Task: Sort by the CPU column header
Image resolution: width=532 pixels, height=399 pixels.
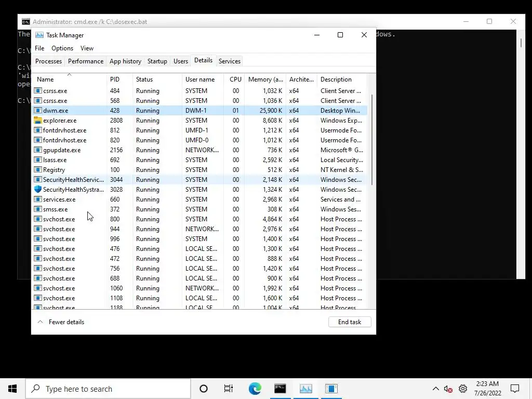Action: click(234, 79)
